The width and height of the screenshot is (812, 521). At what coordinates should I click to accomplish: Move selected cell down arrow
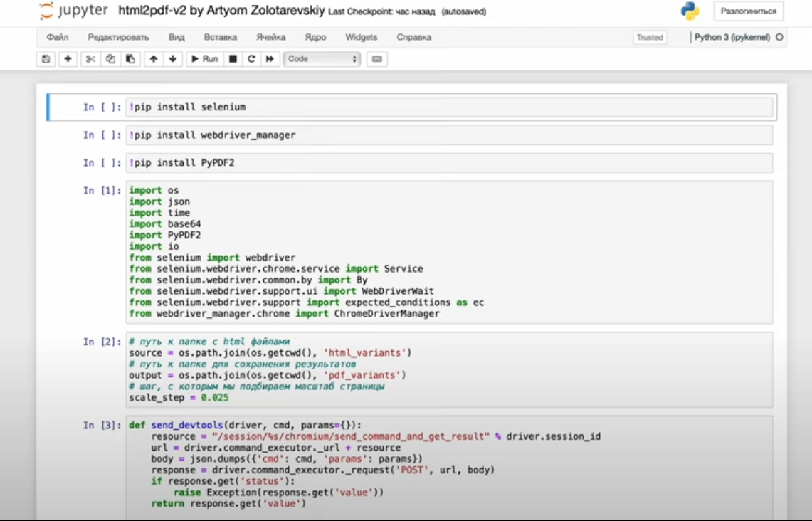coord(172,59)
